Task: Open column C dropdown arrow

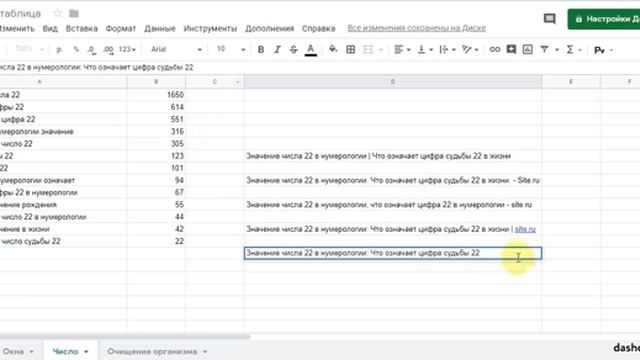Action: [238, 82]
